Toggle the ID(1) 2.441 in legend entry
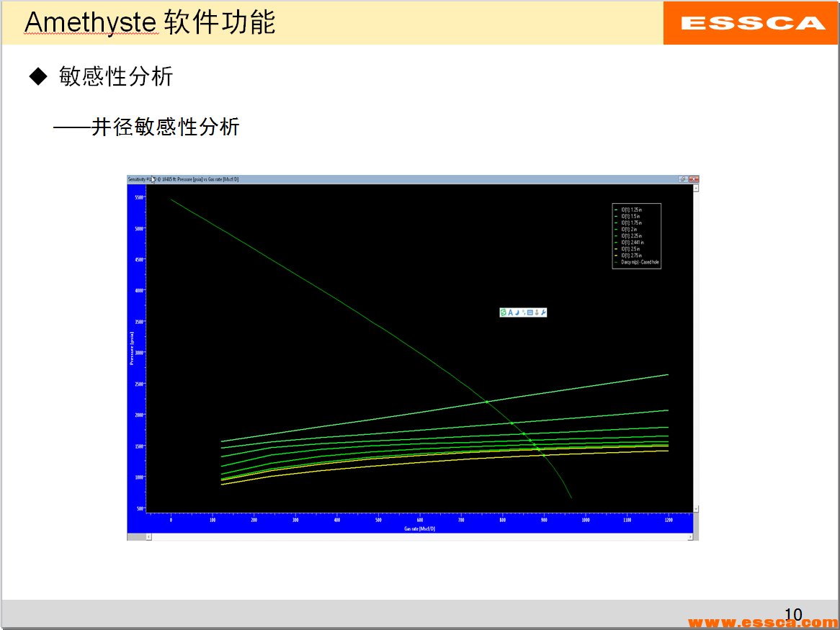This screenshot has width=840, height=630. point(632,242)
